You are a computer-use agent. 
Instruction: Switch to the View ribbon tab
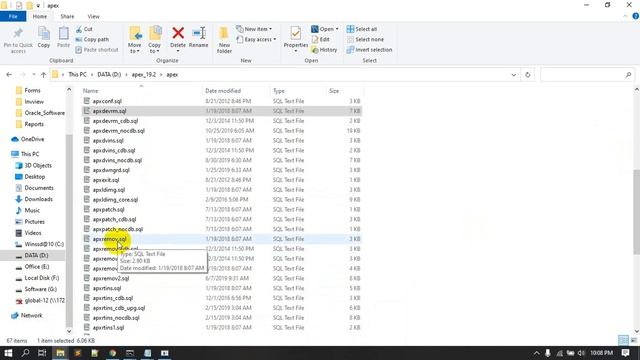click(93, 16)
